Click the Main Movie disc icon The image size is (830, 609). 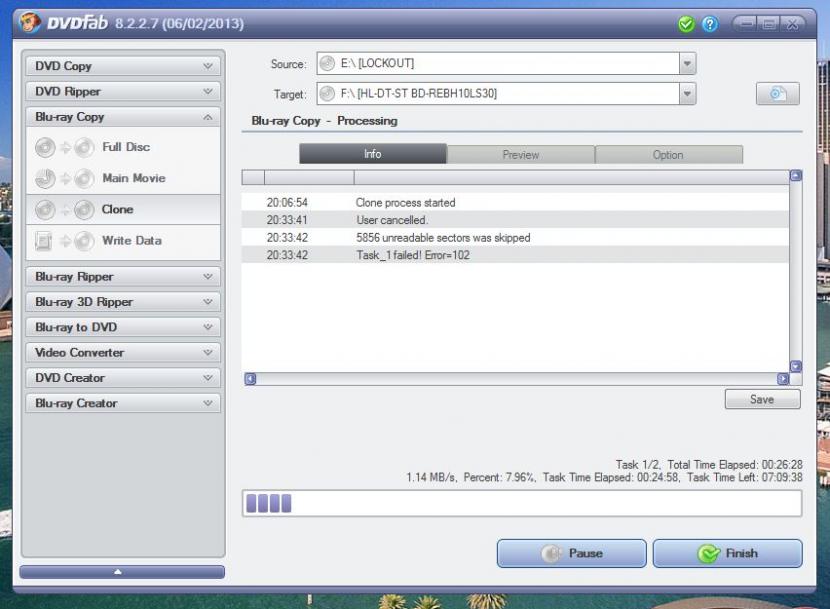45,178
